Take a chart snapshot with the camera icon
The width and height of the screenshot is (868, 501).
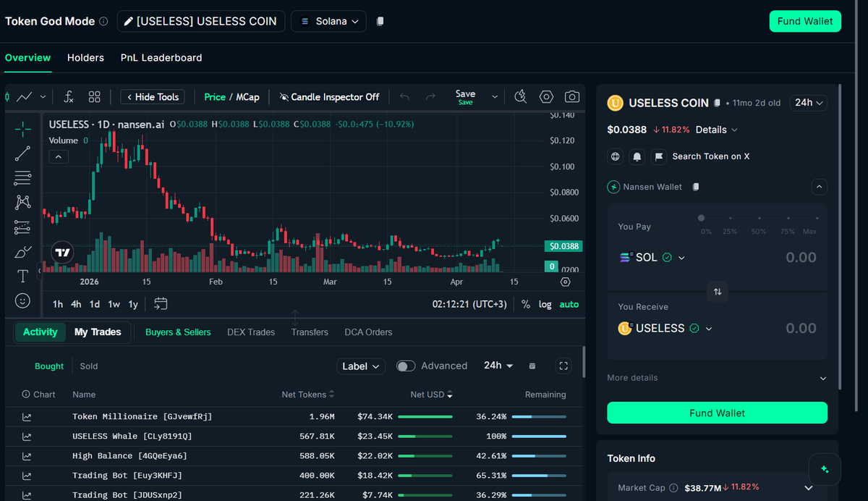tap(572, 96)
